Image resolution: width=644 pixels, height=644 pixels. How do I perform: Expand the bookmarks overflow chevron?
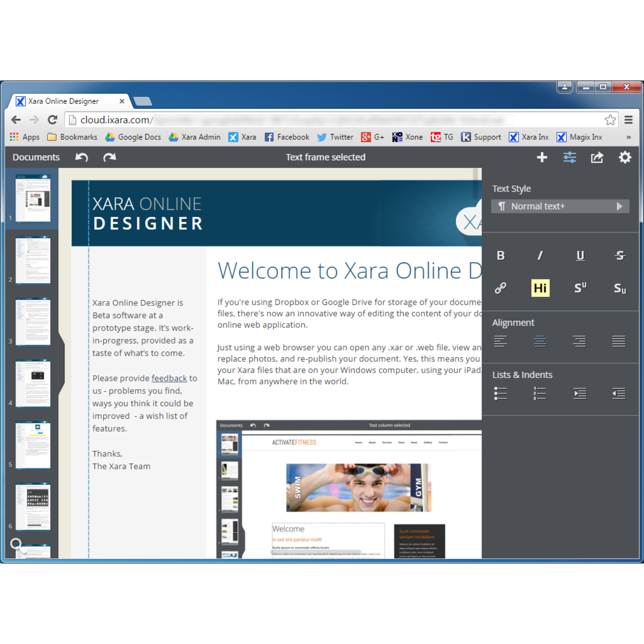pyautogui.click(x=628, y=137)
